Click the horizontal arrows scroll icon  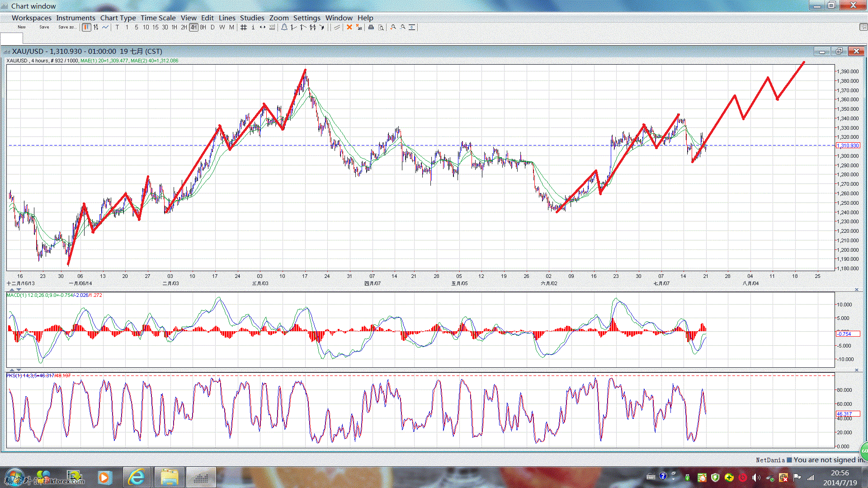point(262,27)
